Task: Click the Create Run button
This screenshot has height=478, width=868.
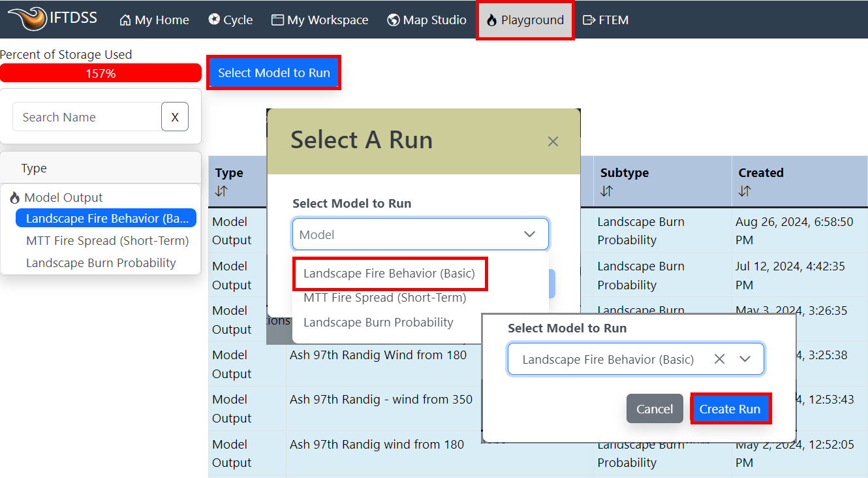Action: tap(730, 409)
